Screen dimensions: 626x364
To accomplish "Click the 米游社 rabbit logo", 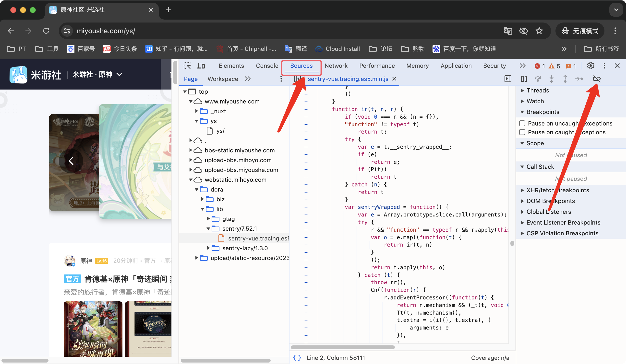I will pyautogui.click(x=18, y=74).
